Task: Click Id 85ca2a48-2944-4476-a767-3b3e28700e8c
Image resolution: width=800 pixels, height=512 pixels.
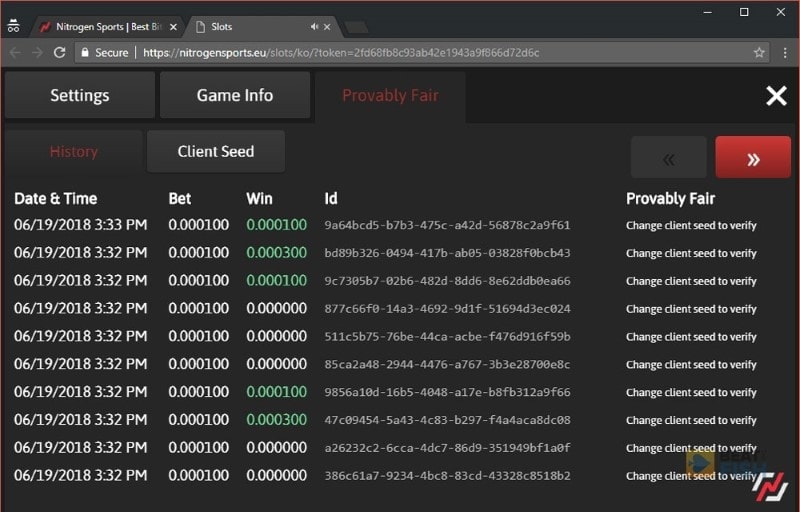Action: pos(447,364)
